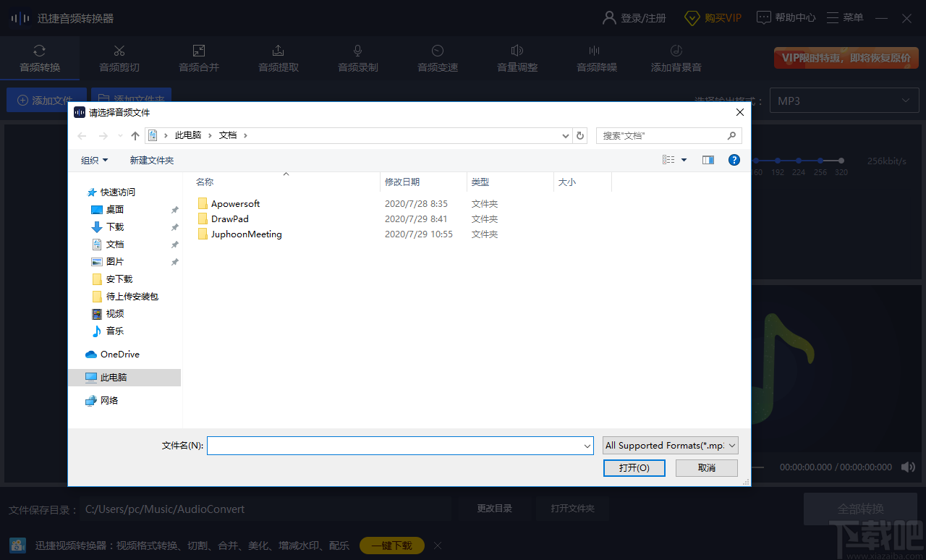Click 购买VIP diamond button

(713, 18)
